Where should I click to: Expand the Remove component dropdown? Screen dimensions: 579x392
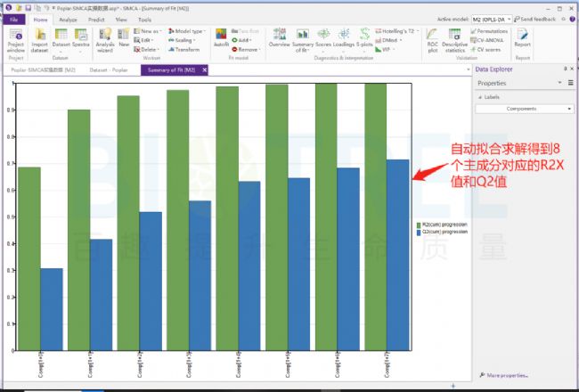[246, 50]
